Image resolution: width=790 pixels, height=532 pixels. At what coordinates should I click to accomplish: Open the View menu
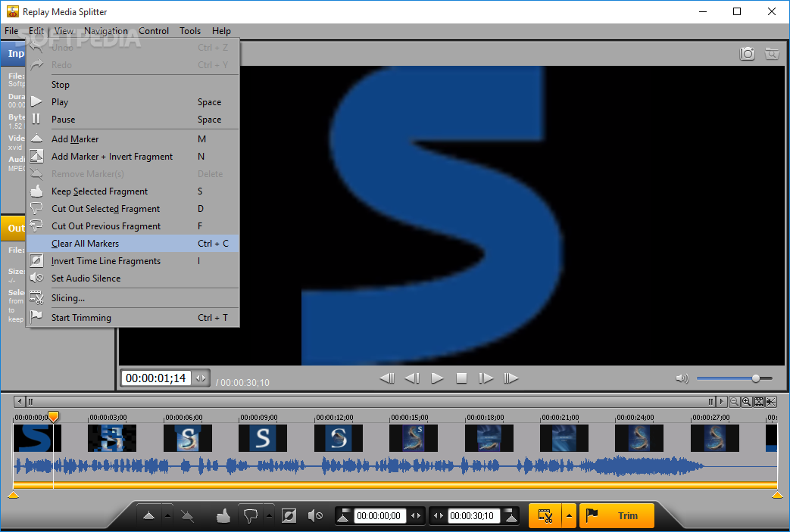coord(64,31)
